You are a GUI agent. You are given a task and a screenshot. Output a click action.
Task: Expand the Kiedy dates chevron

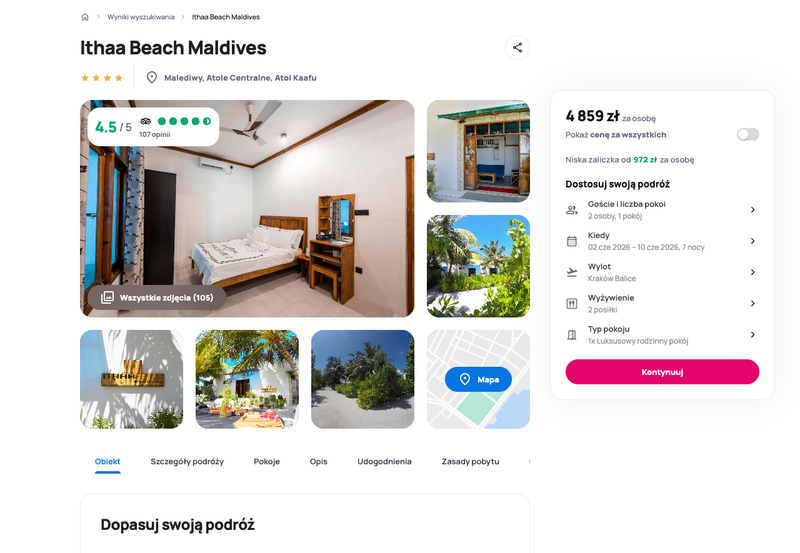pyautogui.click(x=753, y=241)
